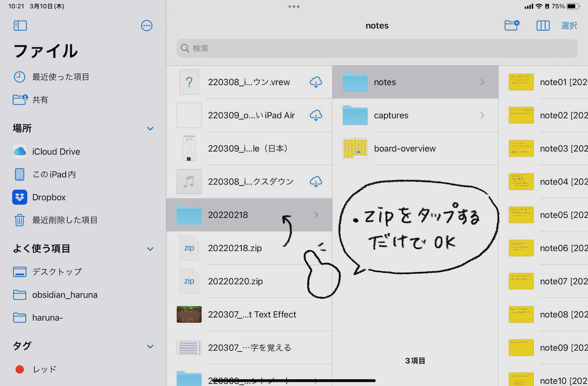588x386 pixels.
Task: Open the notes folder
Action: [415, 82]
